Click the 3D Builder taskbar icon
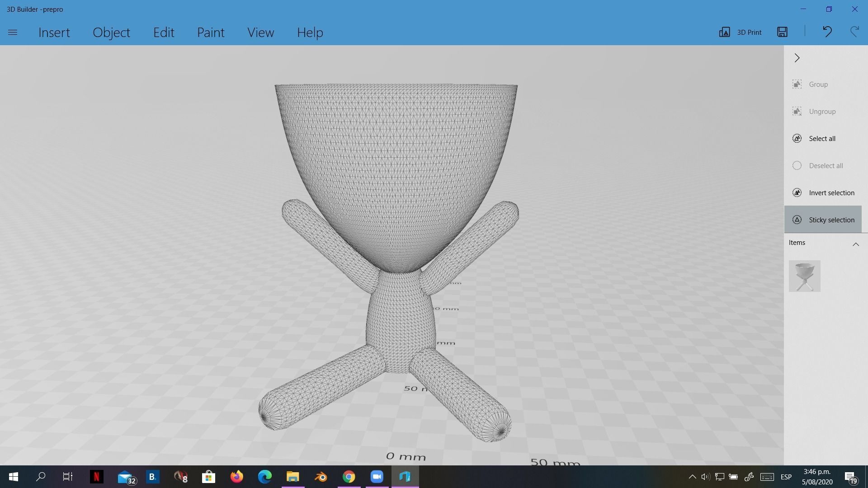 (405, 477)
